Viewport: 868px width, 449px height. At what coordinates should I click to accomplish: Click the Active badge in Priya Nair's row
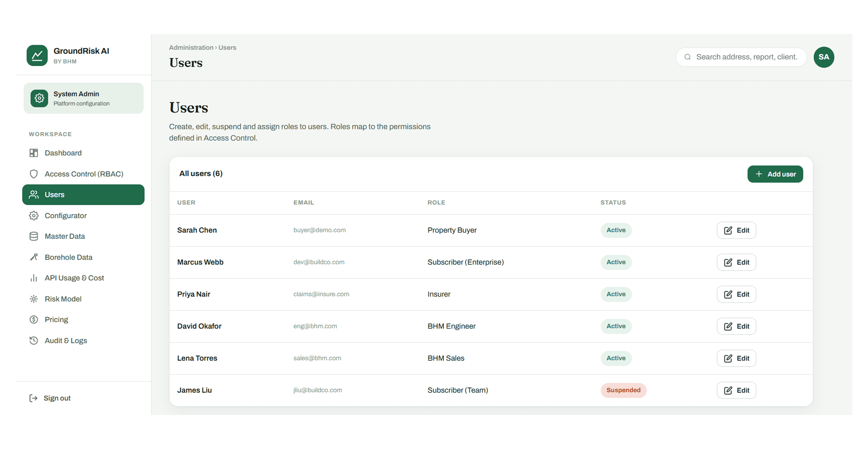point(616,294)
